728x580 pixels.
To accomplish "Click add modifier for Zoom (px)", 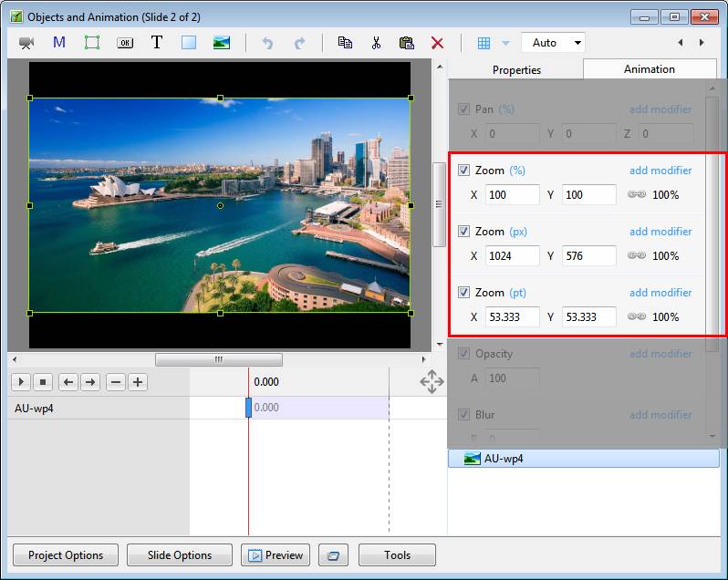I will (x=660, y=232).
